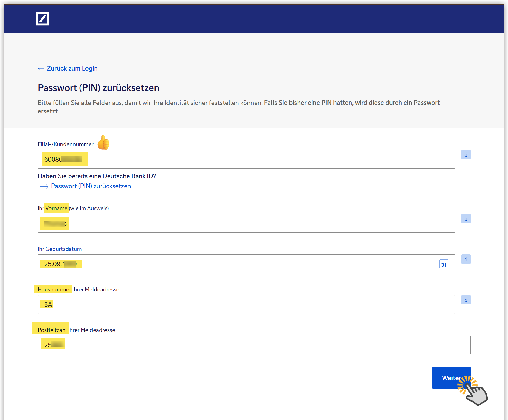
Task: Click the Deutsche Bank logo
Action: point(42,19)
